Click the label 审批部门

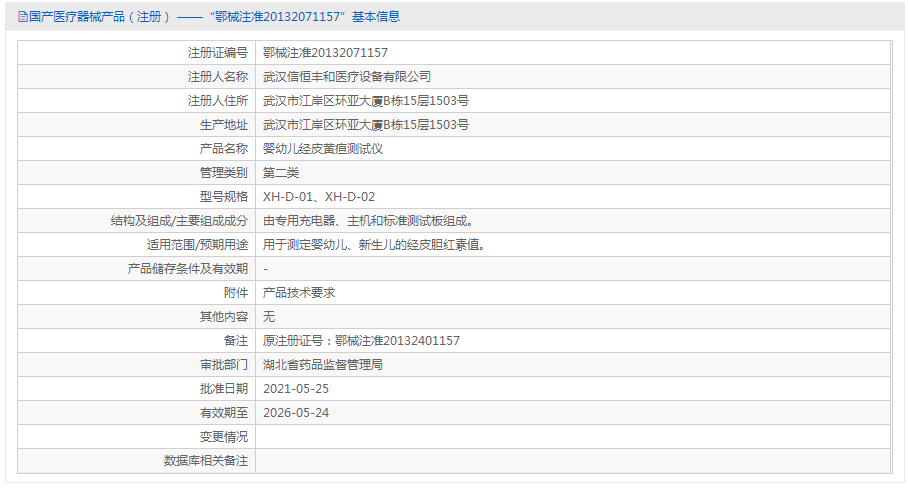(224, 365)
